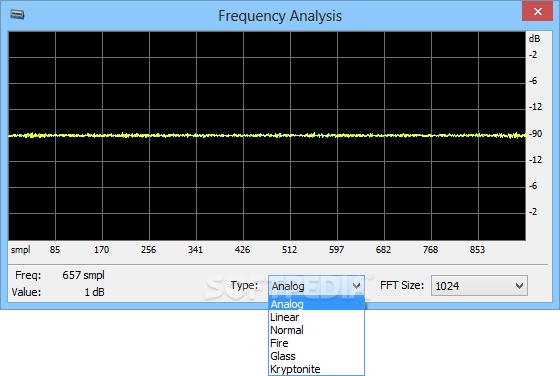The height and width of the screenshot is (376, 560).
Task: Click the 512 label on the sample axis
Action: pyautogui.click(x=289, y=250)
